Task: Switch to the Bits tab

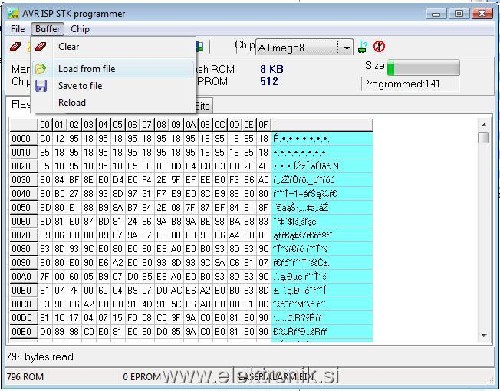Action: 203,106
